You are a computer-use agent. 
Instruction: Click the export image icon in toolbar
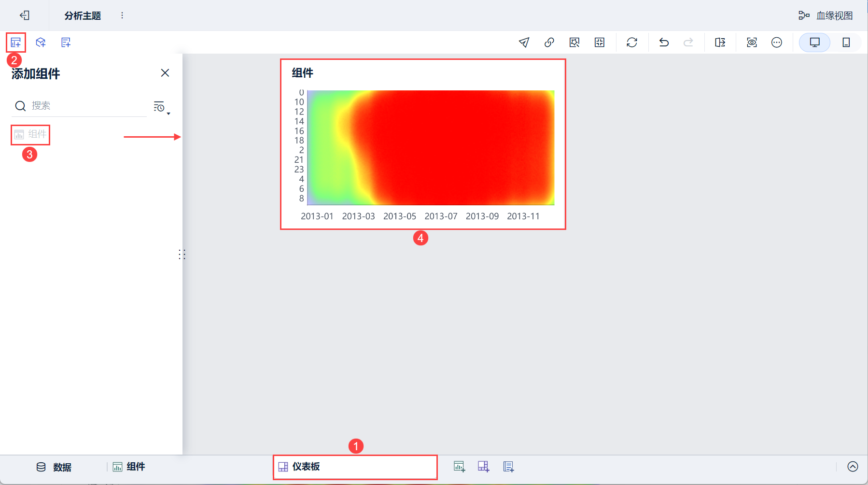pos(574,43)
